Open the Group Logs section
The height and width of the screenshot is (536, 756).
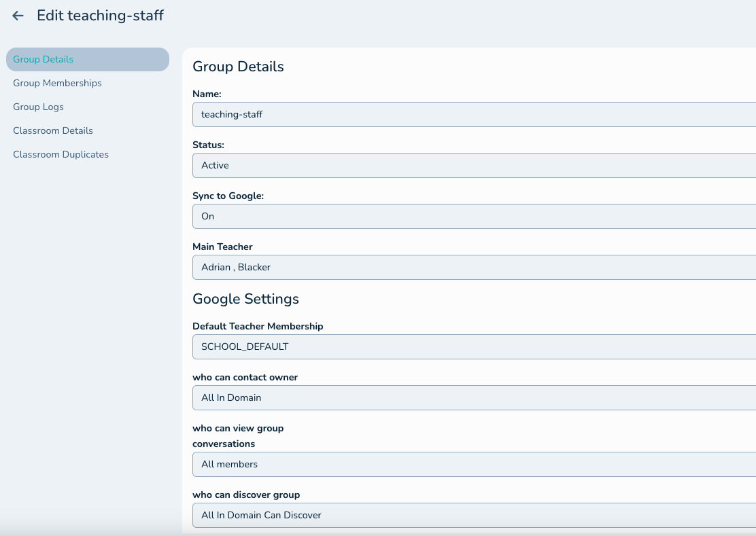click(38, 107)
